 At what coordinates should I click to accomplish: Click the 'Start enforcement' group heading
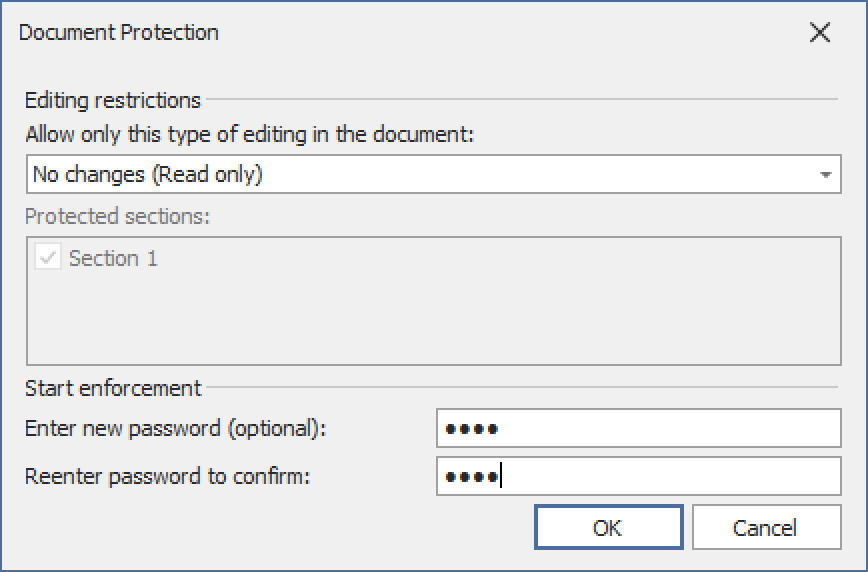tap(113, 388)
